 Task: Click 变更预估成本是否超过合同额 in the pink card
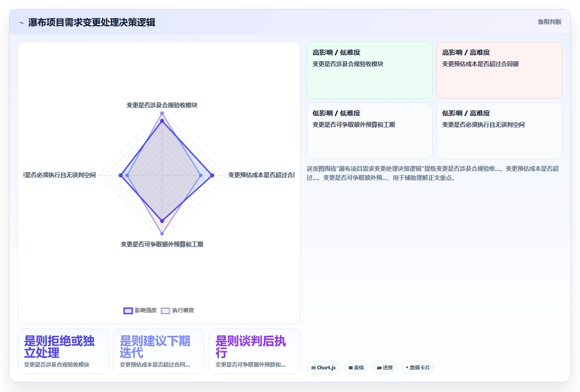(480, 64)
